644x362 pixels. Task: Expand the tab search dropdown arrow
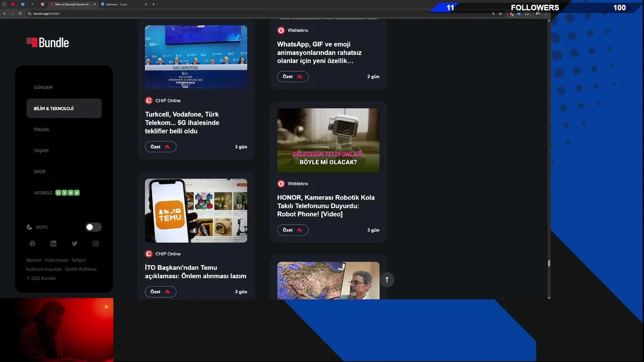click(4, 4)
